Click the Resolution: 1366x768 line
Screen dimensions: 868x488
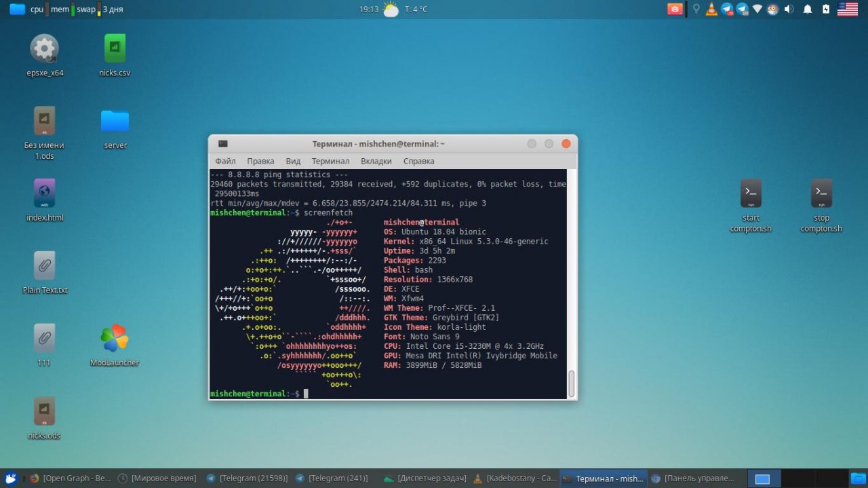pyautogui.click(x=428, y=279)
